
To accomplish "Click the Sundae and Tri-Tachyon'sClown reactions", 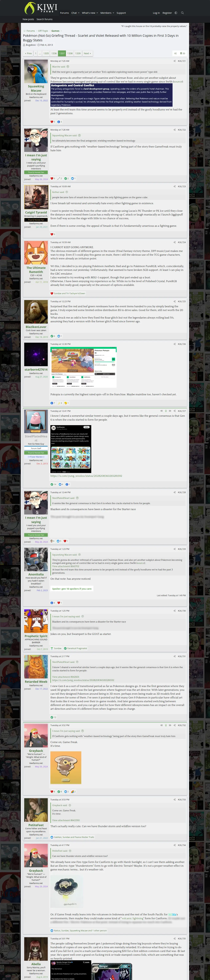I will pos(69,293).
